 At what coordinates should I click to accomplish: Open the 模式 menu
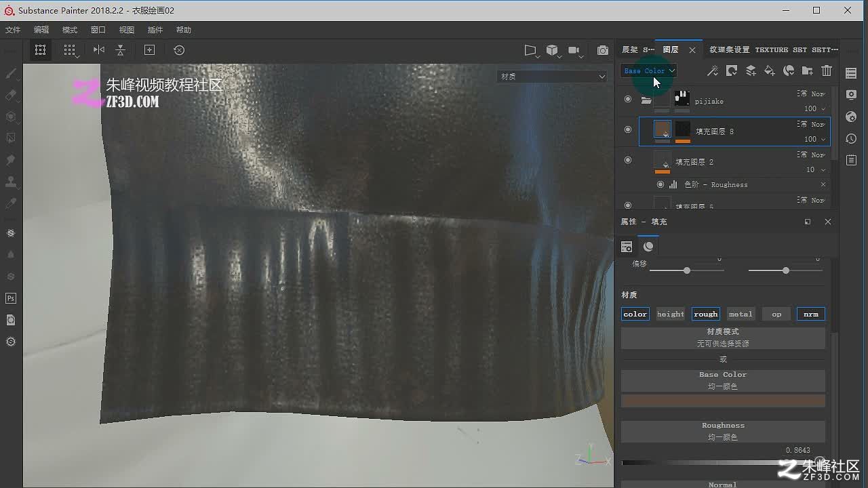click(x=70, y=30)
